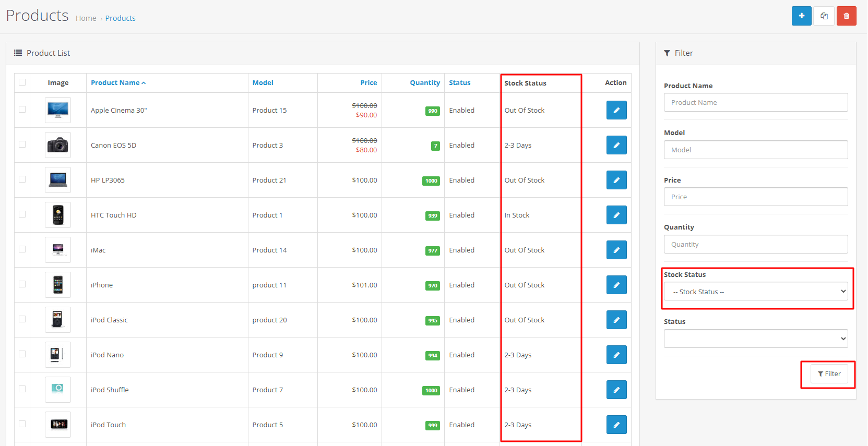The image size is (868, 446).
Task: Click the Price filter input field
Action: pos(755,197)
